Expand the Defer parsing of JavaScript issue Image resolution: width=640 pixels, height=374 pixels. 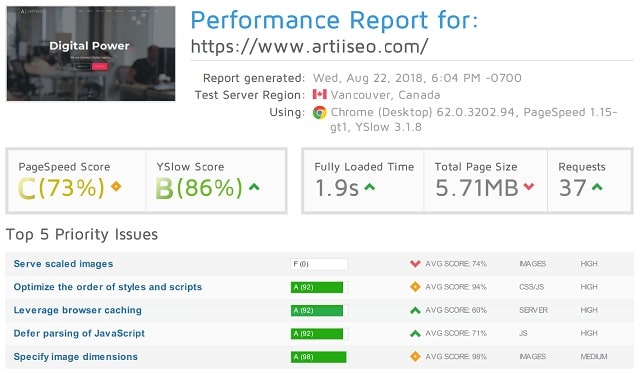coord(79,334)
